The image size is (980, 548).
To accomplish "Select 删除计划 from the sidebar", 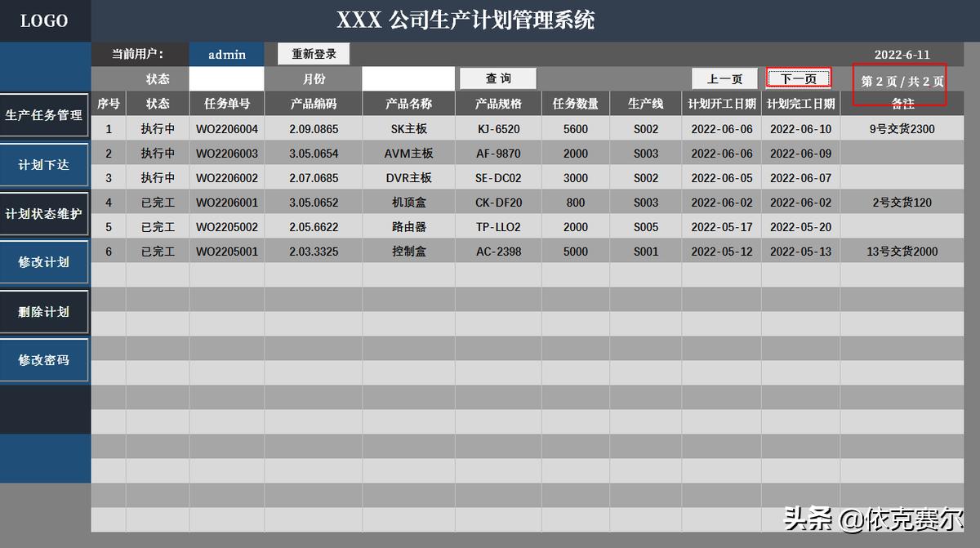I will pyautogui.click(x=45, y=311).
